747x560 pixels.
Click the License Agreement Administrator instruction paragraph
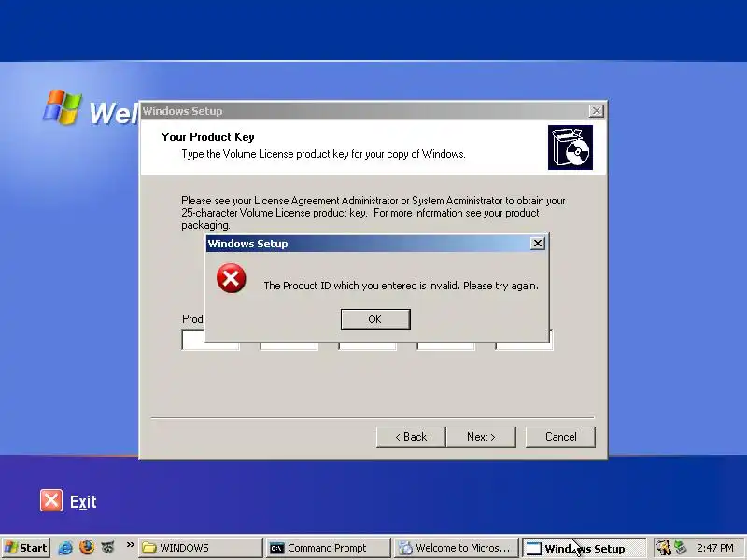click(373, 213)
